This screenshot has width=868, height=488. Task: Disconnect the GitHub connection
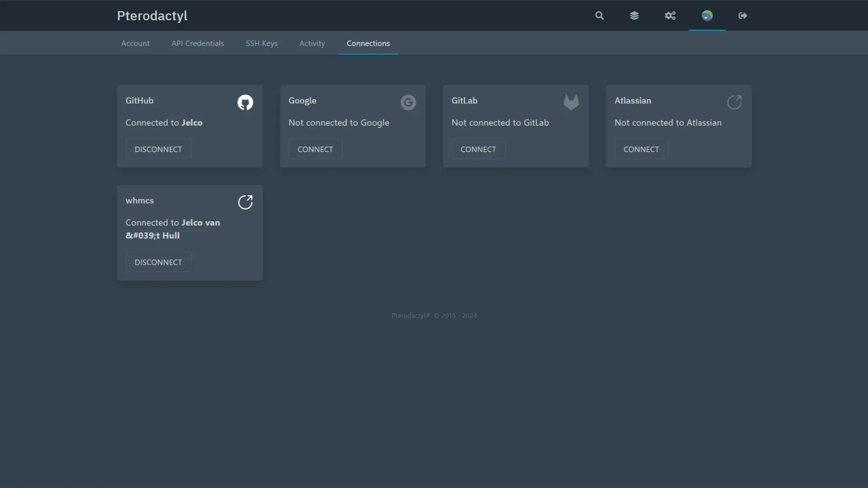pos(158,149)
